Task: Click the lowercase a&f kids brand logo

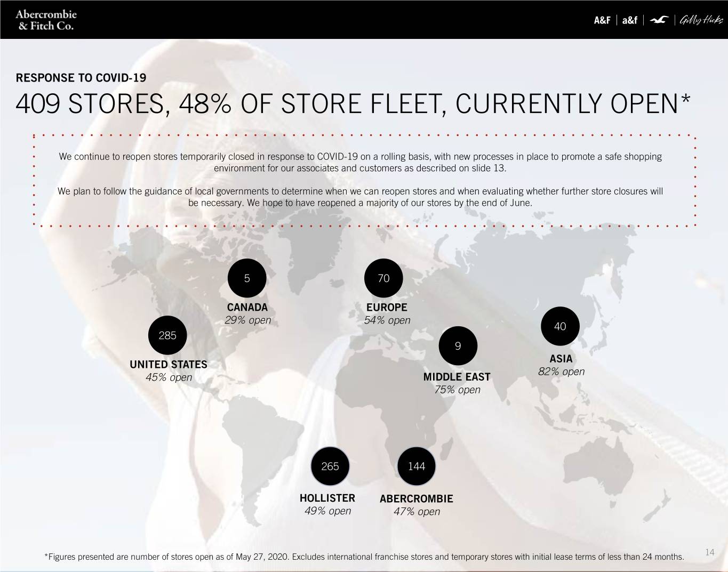Action: [630, 20]
